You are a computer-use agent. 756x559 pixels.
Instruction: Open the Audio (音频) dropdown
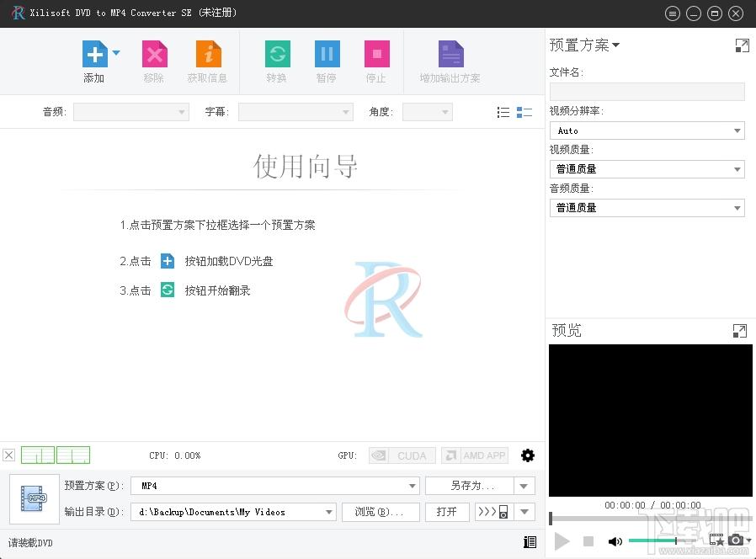(131, 112)
